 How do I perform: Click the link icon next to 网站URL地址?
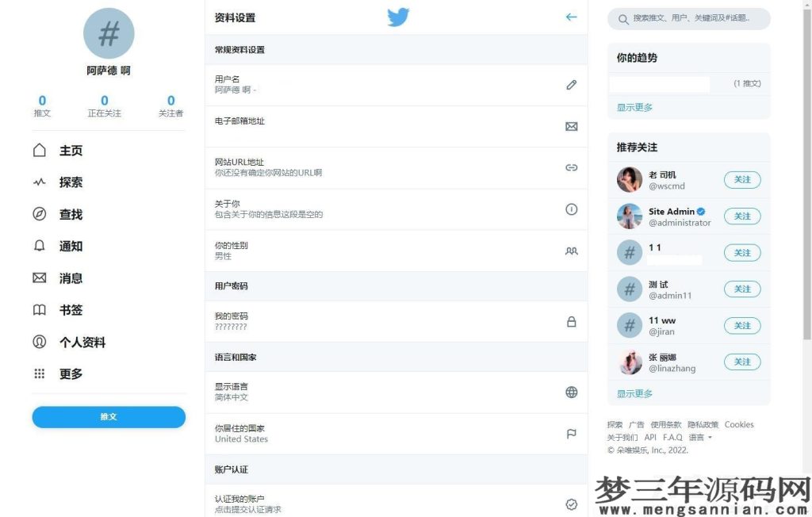(x=571, y=167)
